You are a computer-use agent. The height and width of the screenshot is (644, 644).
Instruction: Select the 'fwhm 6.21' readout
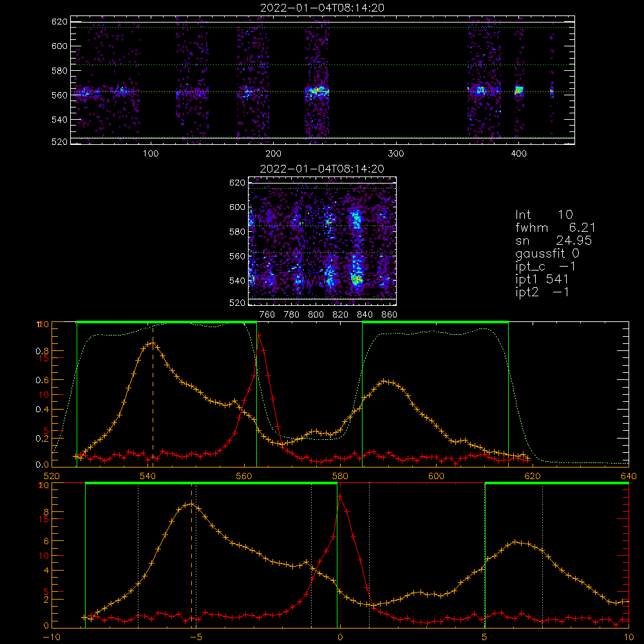coord(555,227)
